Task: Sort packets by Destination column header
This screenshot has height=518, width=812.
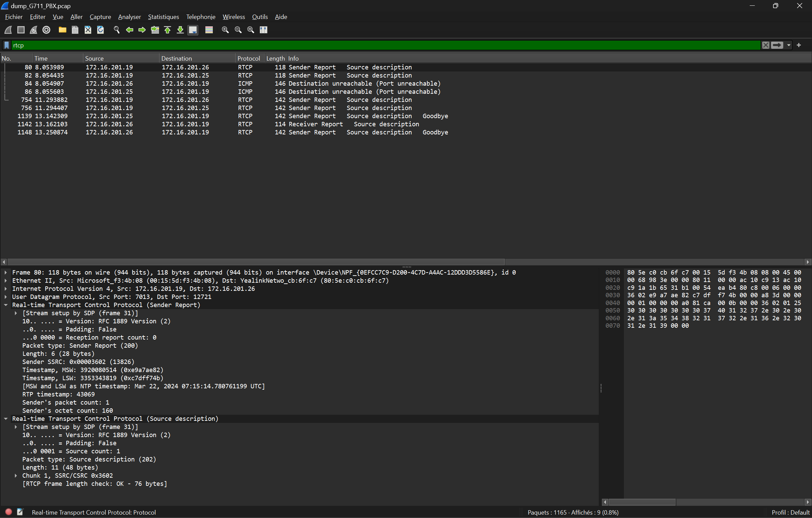Action: point(197,58)
